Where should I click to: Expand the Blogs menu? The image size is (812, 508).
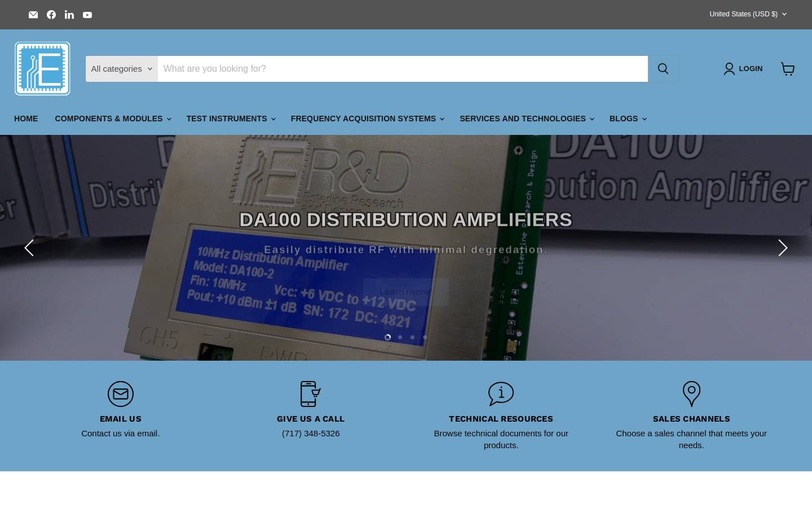[x=628, y=119]
